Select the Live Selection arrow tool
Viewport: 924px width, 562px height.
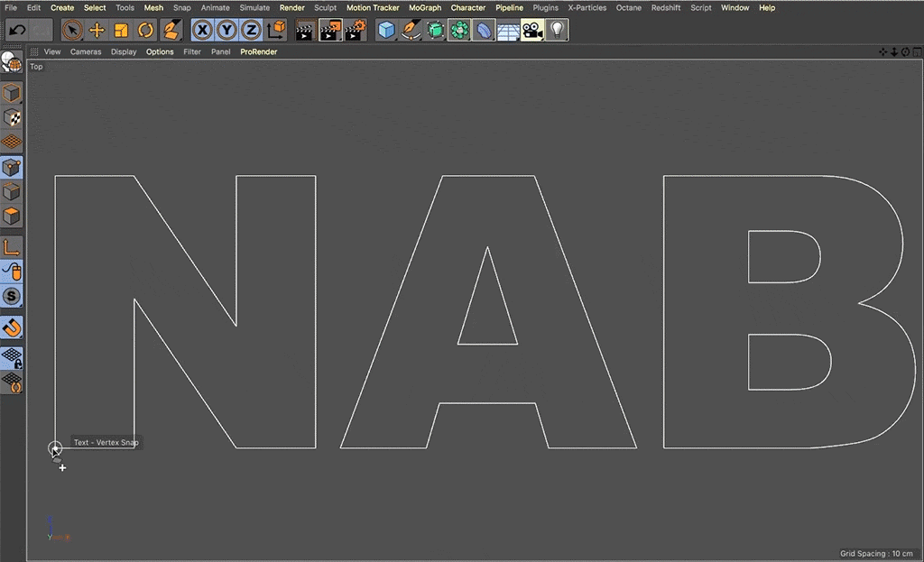72,30
